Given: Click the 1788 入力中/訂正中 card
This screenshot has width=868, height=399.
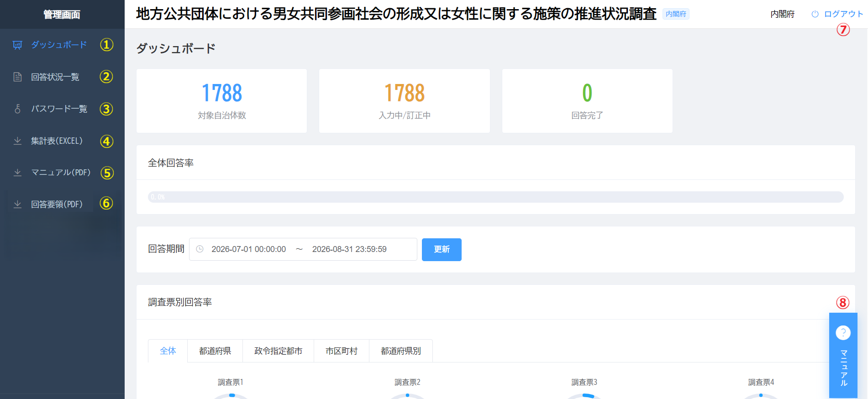Looking at the screenshot, I should (404, 101).
